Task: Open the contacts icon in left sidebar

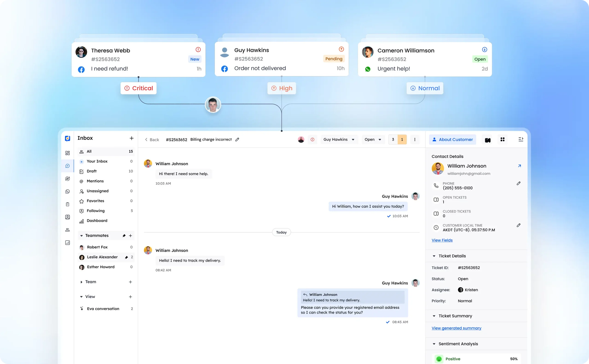Action: click(x=67, y=217)
